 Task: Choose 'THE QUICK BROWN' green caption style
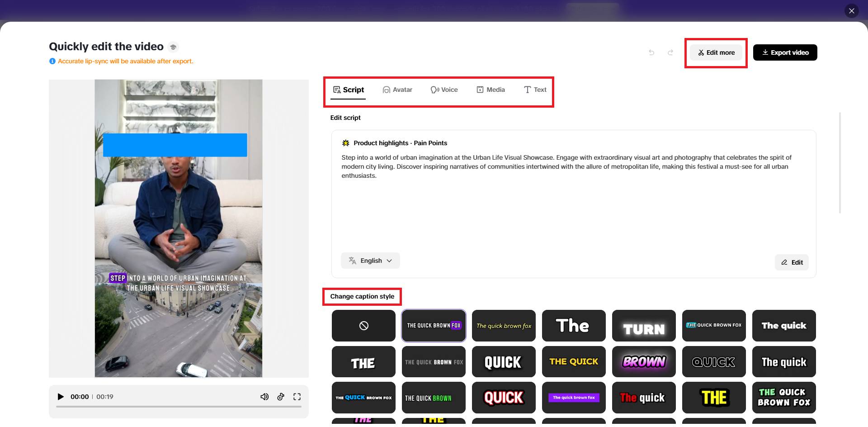pos(434,398)
